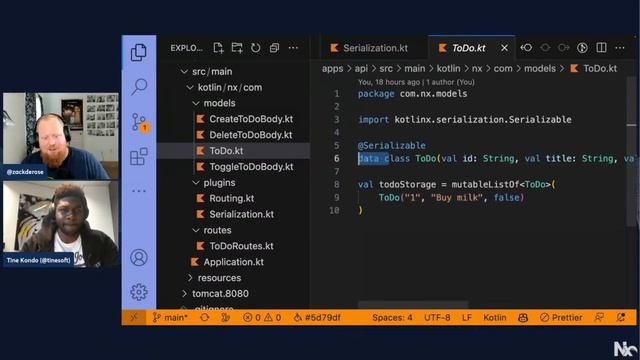Open CreateToDoBody.kt file
The image size is (640, 360).
pyautogui.click(x=251, y=119)
